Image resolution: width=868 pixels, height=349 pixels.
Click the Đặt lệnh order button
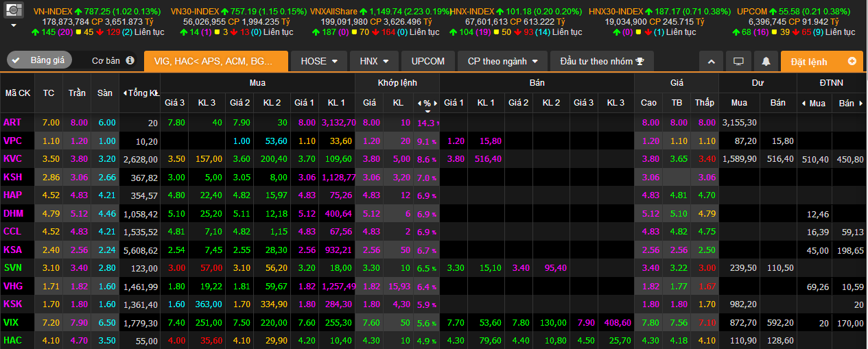(822, 61)
